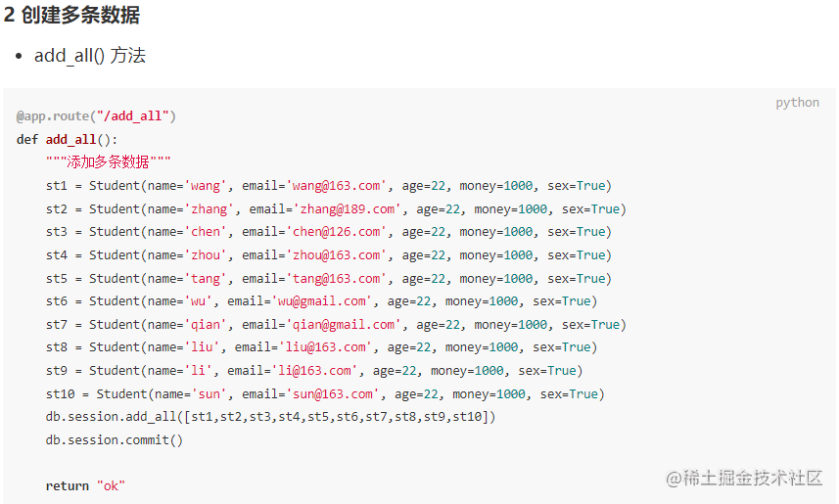Click the st1 line with wang@163.com

click(328, 186)
